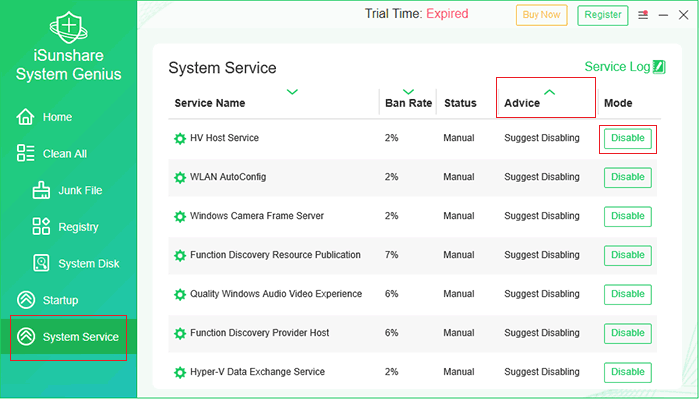Select the WLAN AutoConfig name
Image resolution: width=700 pixels, height=400 pixels.
pos(228,177)
